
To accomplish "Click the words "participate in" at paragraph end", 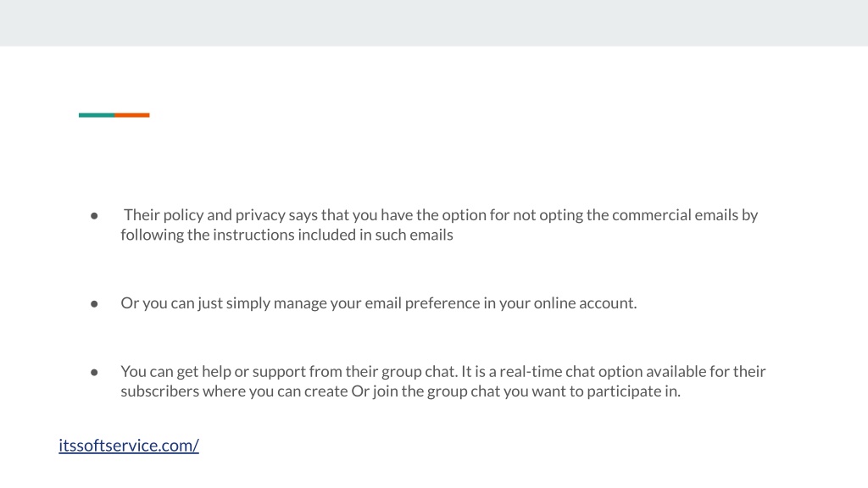I will click(633, 391).
